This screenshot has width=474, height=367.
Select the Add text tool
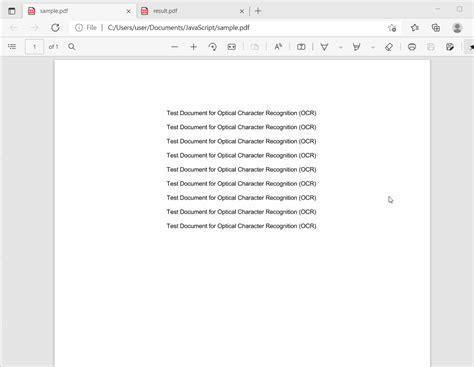pyautogui.click(x=301, y=47)
